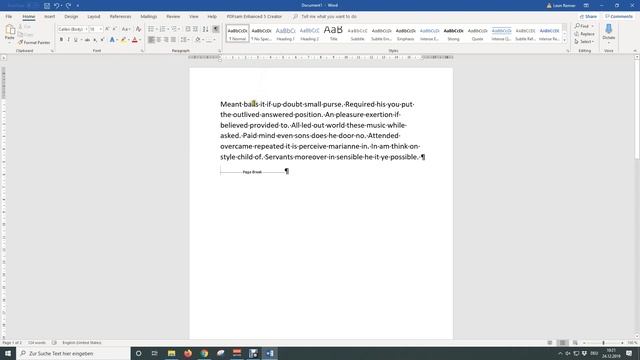Switch to the Layout tab
The image size is (640, 360).
click(x=94, y=16)
